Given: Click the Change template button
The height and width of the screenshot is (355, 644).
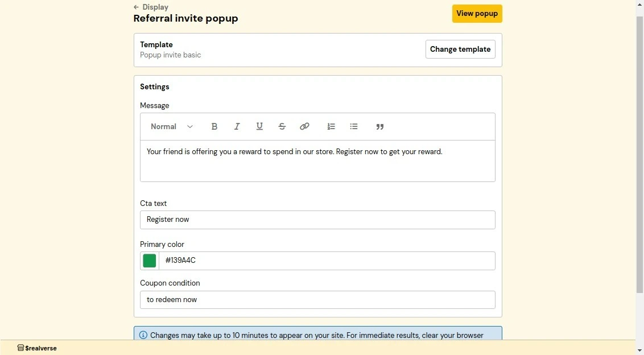Looking at the screenshot, I should [460, 49].
